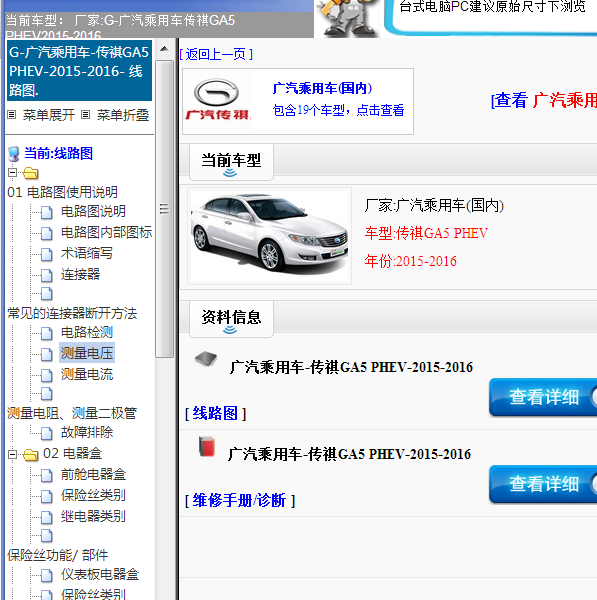This screenshot has height=600, width=597.
Task: Open the [线路图] link
Action: pos(215,413)
